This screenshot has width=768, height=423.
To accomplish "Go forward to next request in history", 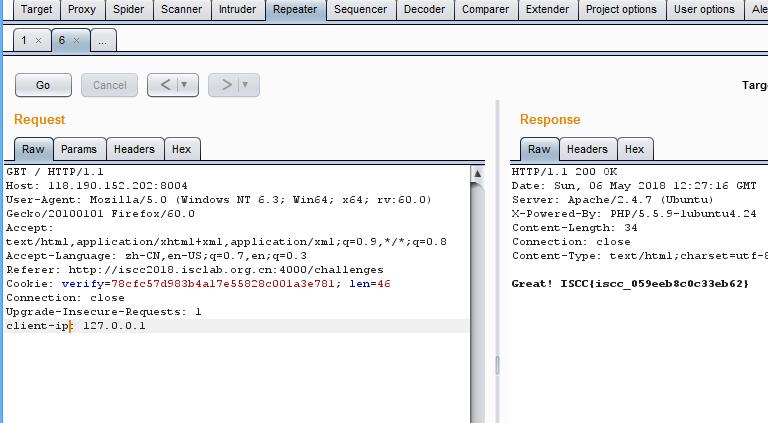I will (x=226, y=85).
